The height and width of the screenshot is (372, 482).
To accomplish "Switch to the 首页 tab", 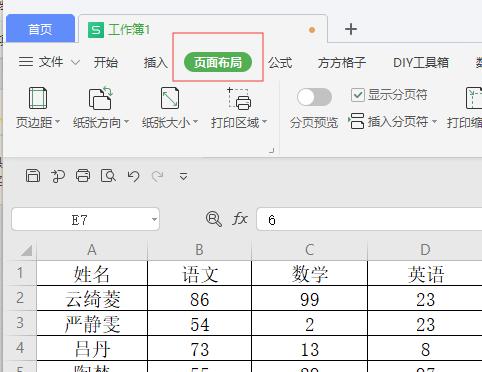I will pyautogui.click(x=40, y=29).
